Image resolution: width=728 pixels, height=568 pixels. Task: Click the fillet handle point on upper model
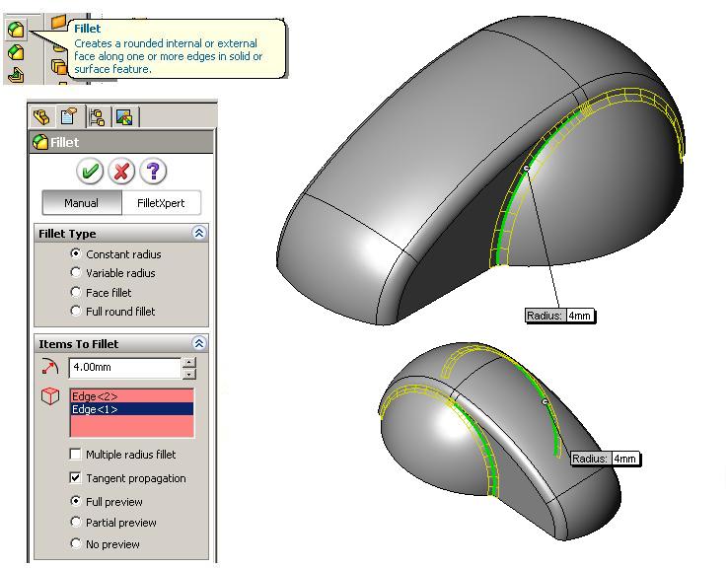526,168
